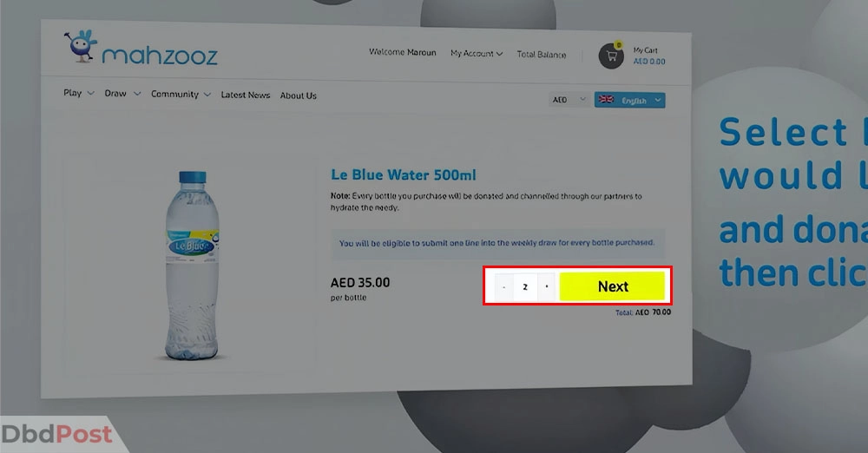Open the English language dropdown
The image size is (868, 453).
[630, 101]
